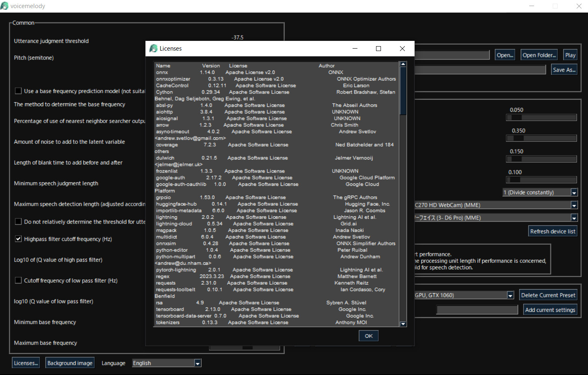
Task: Expand the '1 (Divide constantly)' dropdown
Action: click(x=574, y=192)
